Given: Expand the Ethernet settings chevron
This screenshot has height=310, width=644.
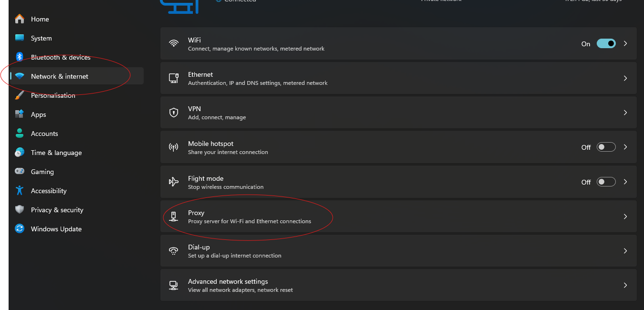Looking at the screenshot, I should click(625, 78).
